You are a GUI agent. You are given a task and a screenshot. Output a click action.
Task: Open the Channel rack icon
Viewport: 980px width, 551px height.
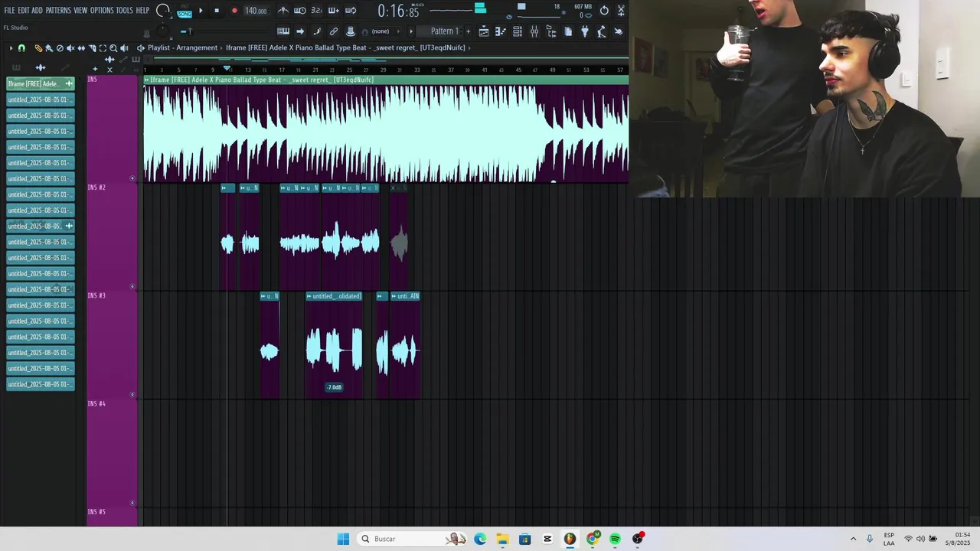tap(518, 31)
